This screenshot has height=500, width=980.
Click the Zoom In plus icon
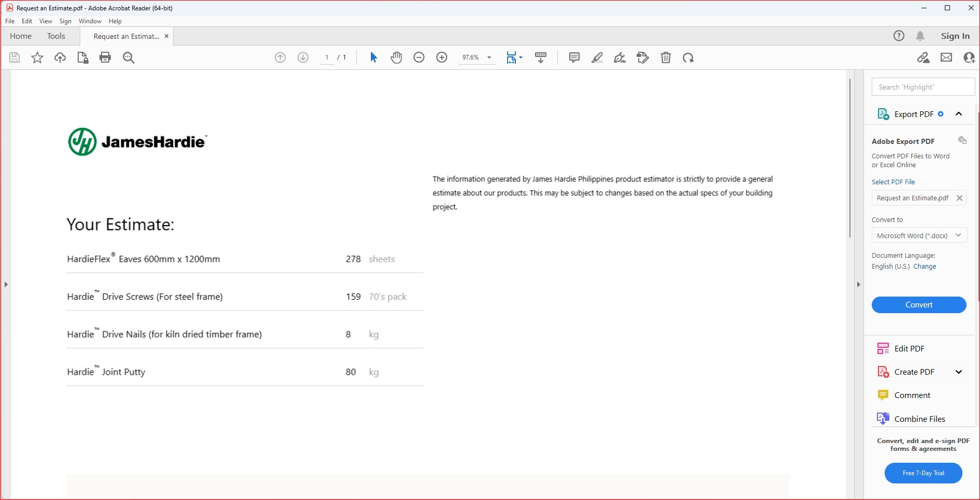(x=442, y=57)
